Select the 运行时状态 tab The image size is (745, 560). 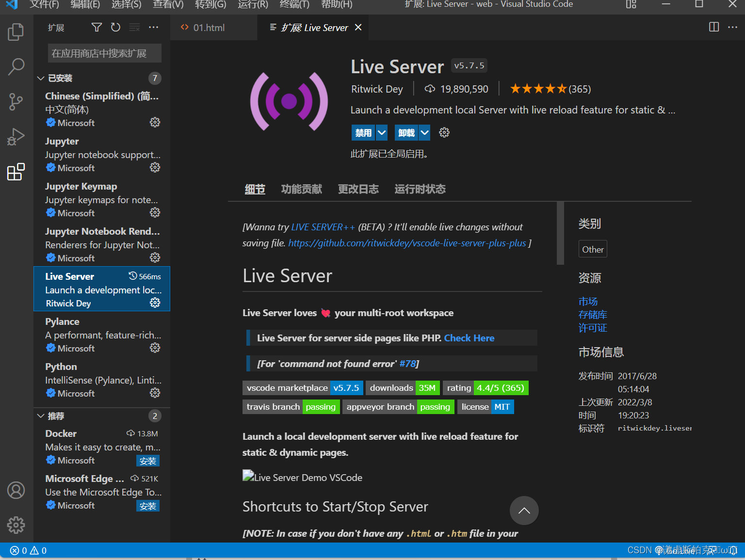[420, 189]
